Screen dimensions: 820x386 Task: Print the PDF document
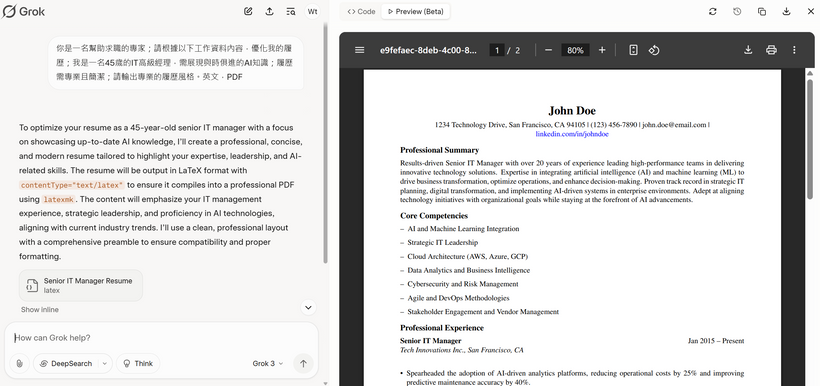point(771,50)
